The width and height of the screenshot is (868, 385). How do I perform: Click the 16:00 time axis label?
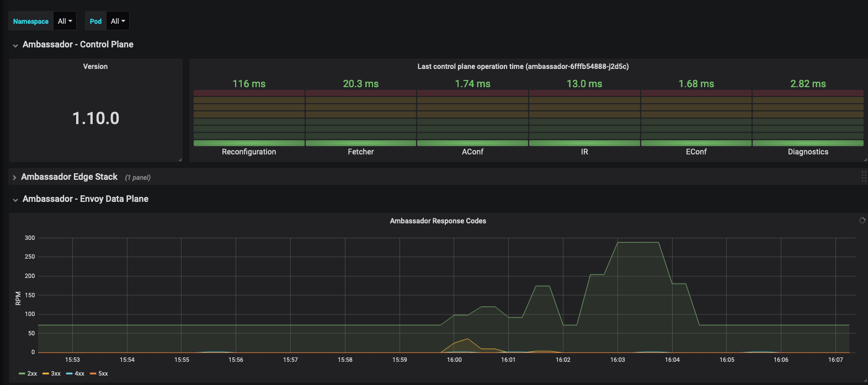point(454,360)
